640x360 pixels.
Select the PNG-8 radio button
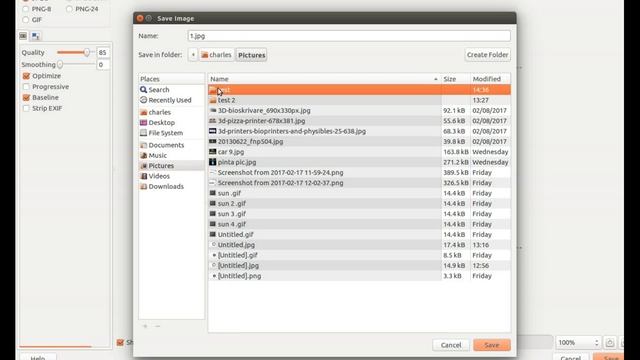[x=26, y=9]
